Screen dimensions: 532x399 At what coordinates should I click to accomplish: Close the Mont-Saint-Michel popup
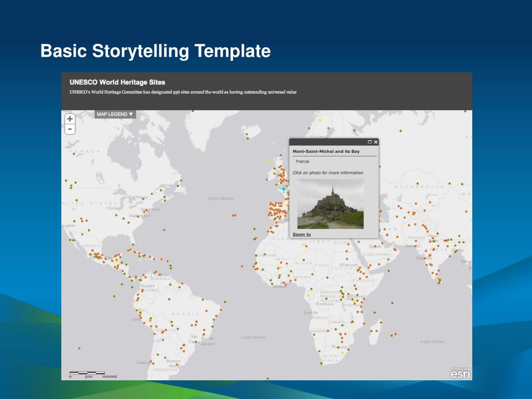(x=376, y=142)
